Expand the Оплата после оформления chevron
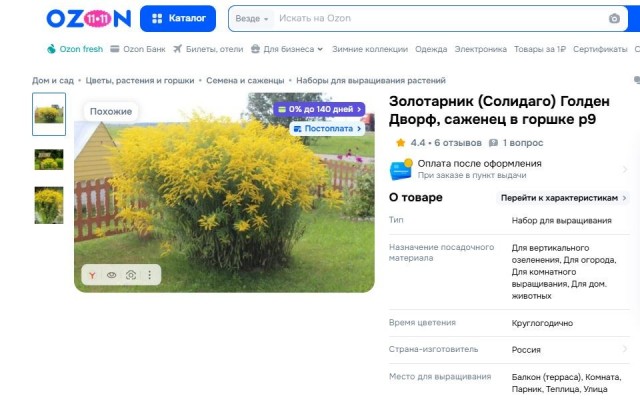This screenshot has height=412, width=640. (624, 169)
